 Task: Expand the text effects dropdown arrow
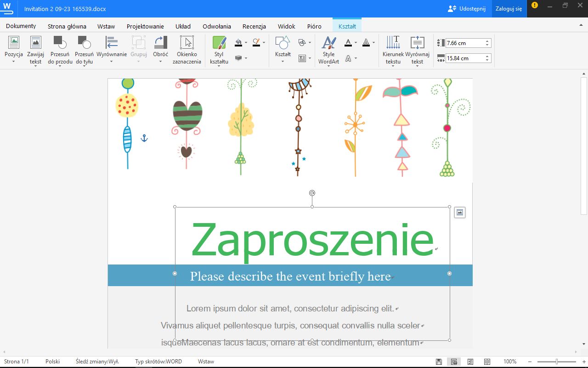356,58
